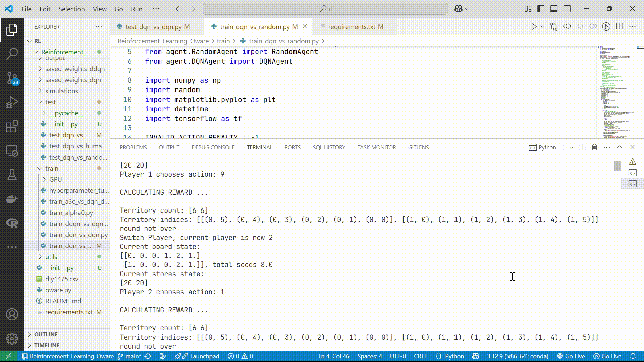
Task: Expand the OUTLINE section
Action: [x=46, y=334]
